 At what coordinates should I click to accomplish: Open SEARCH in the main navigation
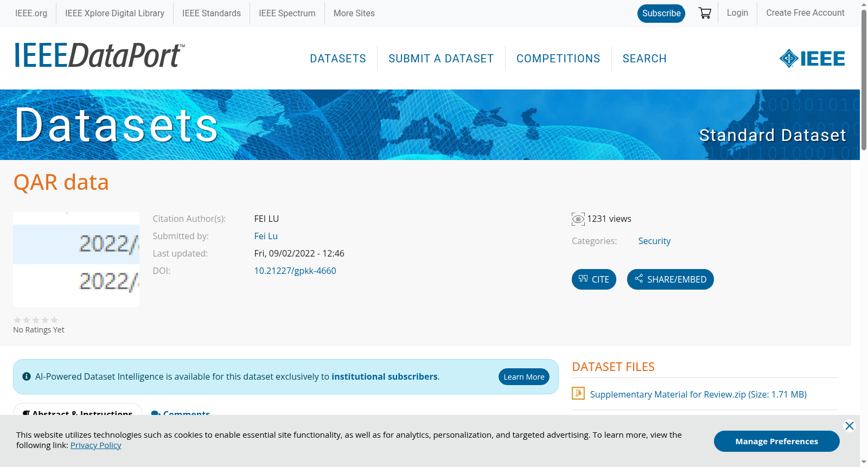coord(644,59)
